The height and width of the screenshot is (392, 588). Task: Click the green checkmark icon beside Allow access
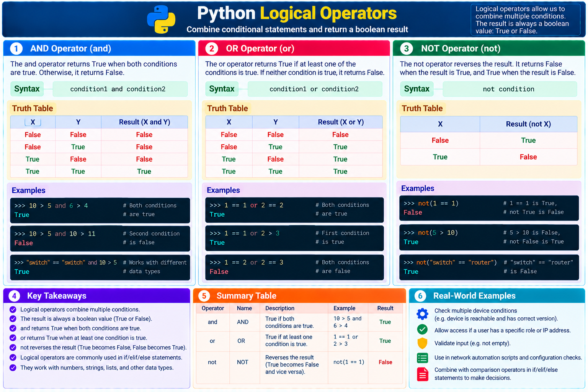[x=422, y=329]
